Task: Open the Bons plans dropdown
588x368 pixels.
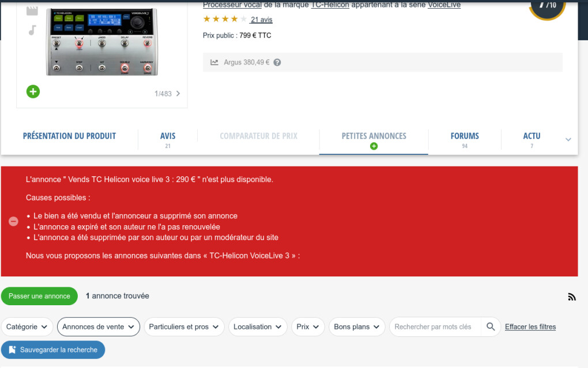Action: [357, 327]
